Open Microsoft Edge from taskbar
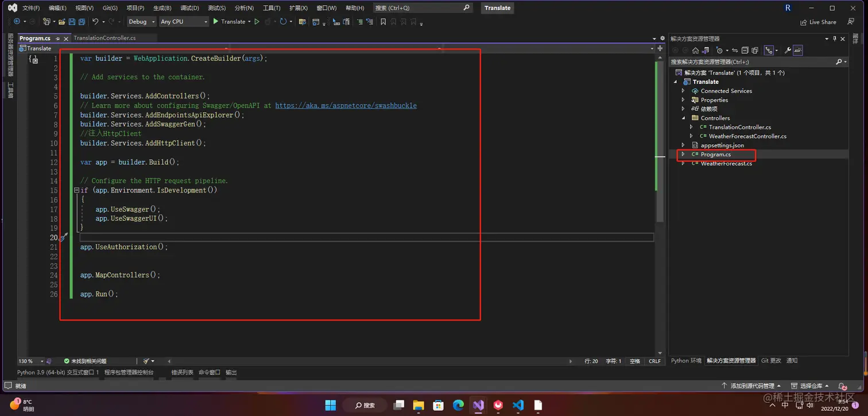868x416 pixels. [x=458, y=405]
